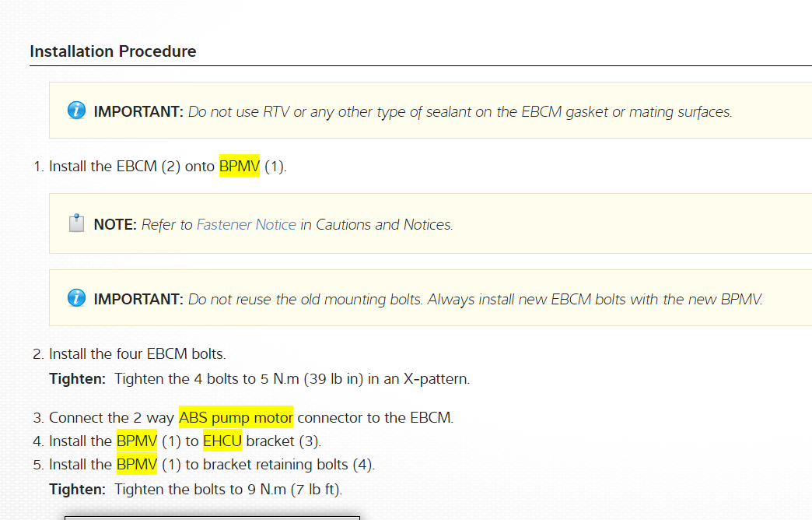Click the Tighten label under step 5

point(77,490)
